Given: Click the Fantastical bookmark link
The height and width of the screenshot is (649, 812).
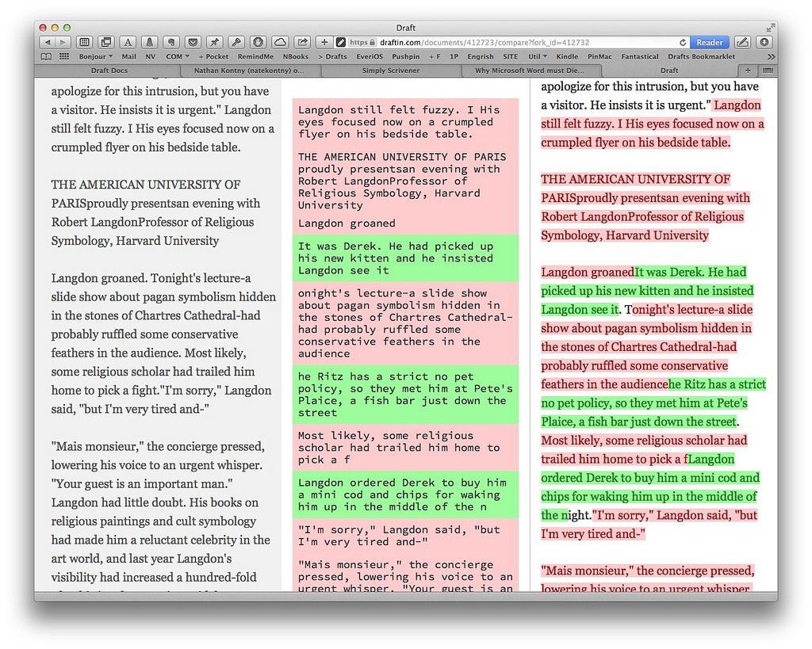Looking at the screenshot, I should 639,57.
